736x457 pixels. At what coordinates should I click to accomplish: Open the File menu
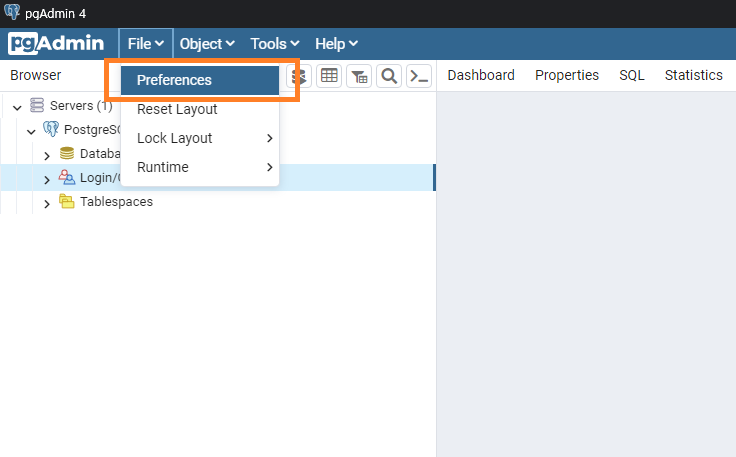pos(146,44)
